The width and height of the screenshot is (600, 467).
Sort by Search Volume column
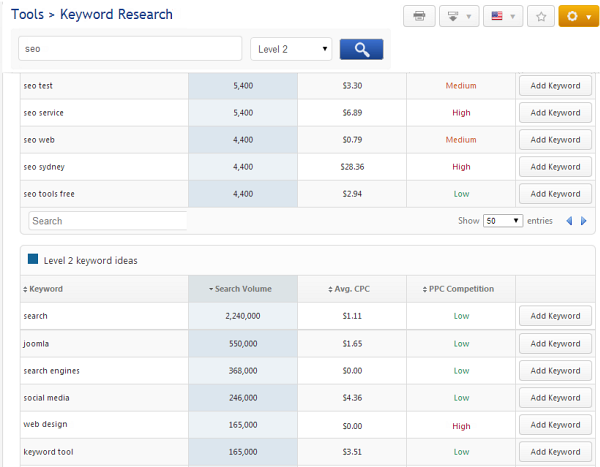242,289
